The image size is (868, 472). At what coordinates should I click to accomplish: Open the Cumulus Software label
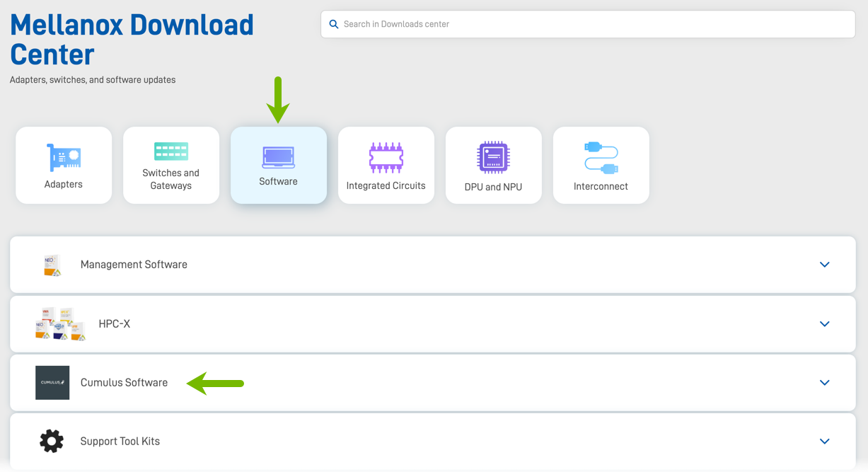pos(124,383)
